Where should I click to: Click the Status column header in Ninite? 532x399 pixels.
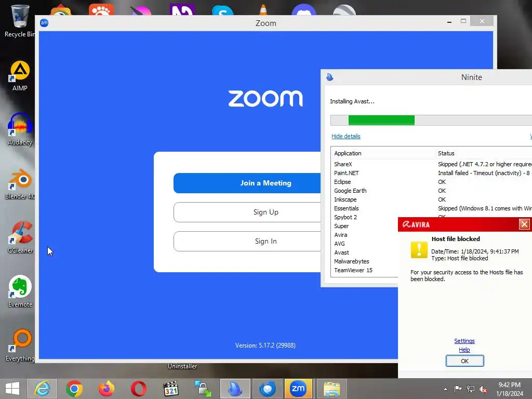click(484, 153)
